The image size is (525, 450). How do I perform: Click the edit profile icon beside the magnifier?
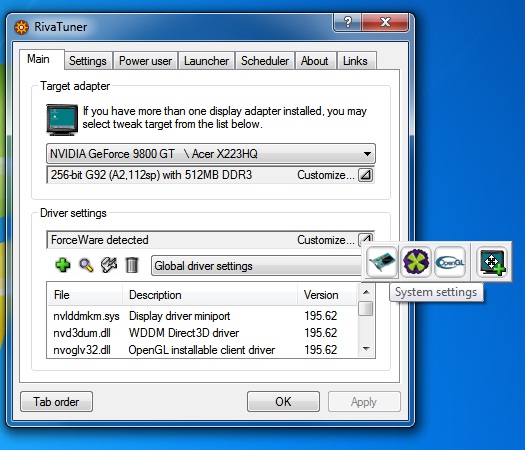pyautogui.click(x=109, y=266)
